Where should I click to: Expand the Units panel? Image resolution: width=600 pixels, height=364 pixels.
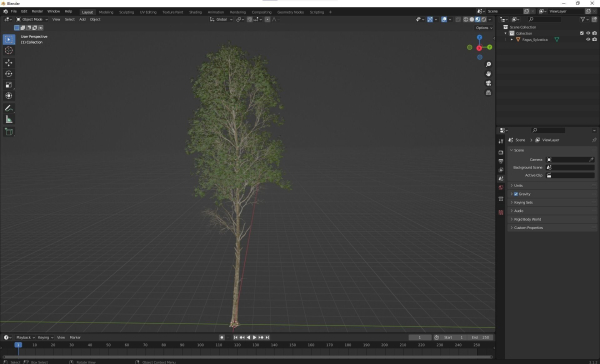coord(553,186)
